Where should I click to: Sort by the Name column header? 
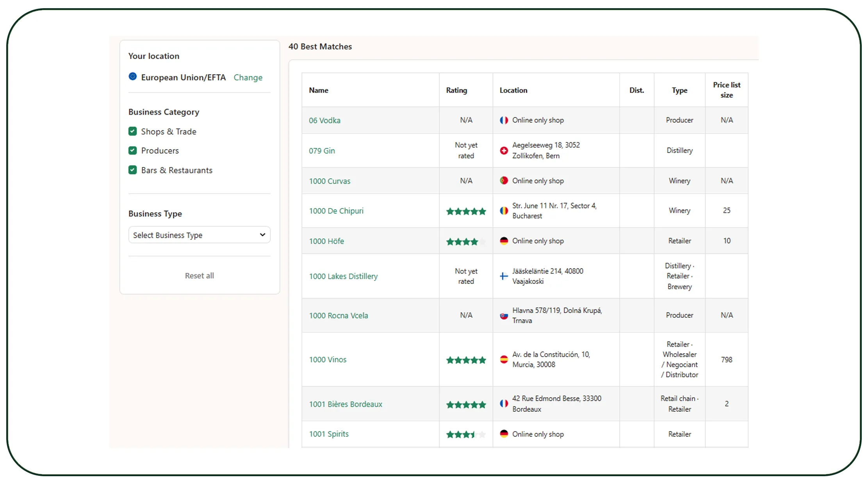319,90
